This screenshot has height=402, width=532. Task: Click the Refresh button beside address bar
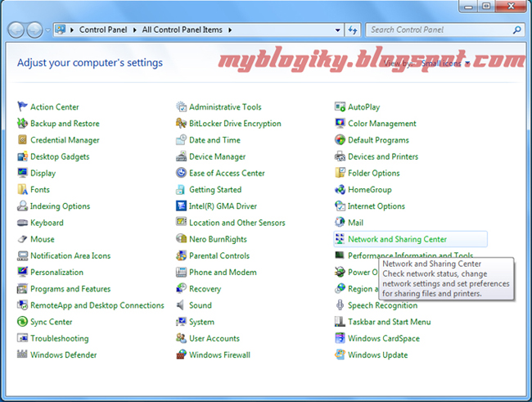coord(353,29)
